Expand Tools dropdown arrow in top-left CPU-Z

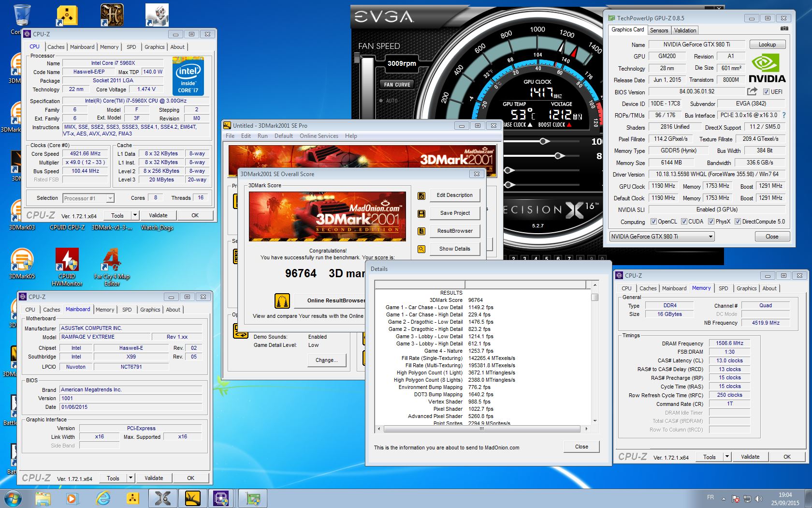click(135, 215)
